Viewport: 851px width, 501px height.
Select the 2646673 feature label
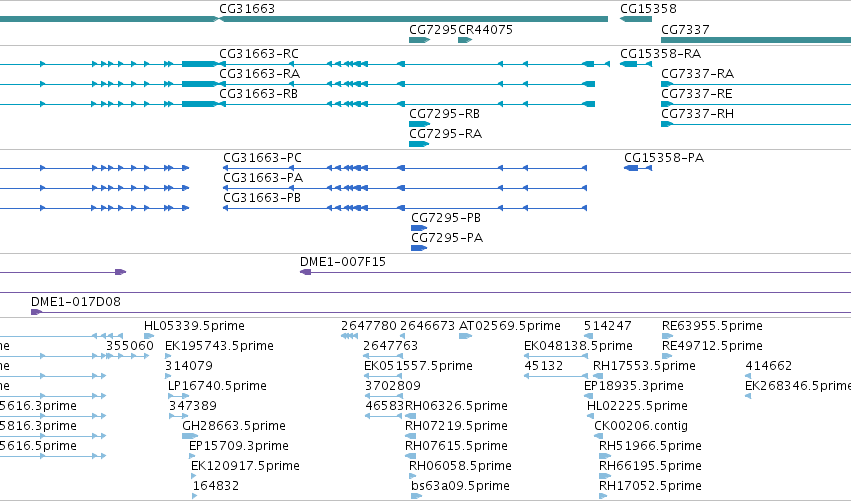[428, 326]
